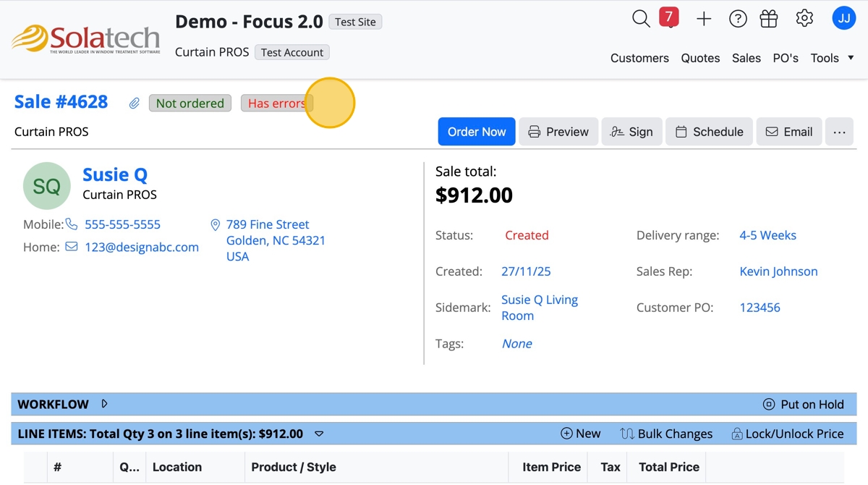
Task: Open the more options ellipsis button
Action: (839, 132)
